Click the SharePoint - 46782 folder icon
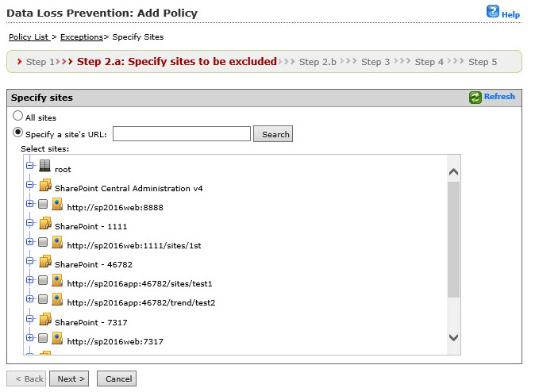This screenshot has height=392, width=535. click(x=45, y=263)
